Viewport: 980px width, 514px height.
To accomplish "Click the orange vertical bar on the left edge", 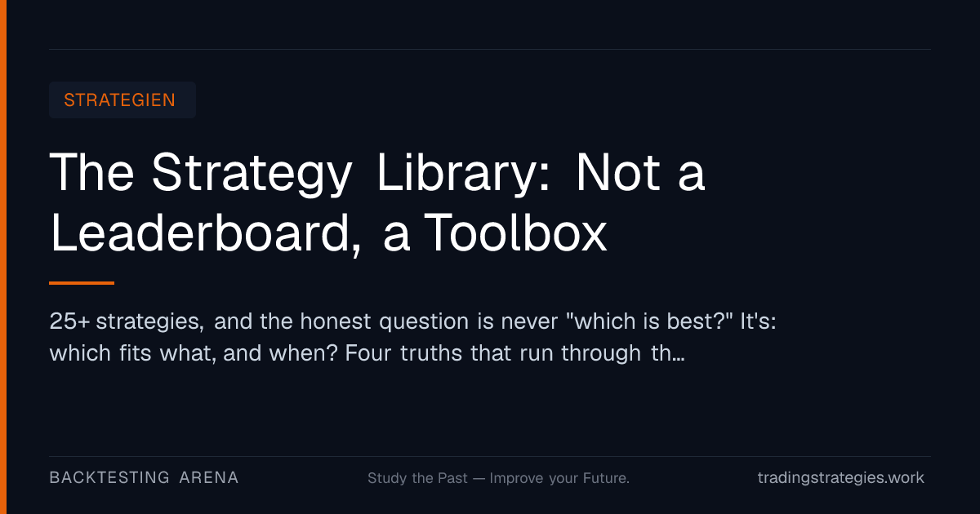I will [x=3, y=257].
